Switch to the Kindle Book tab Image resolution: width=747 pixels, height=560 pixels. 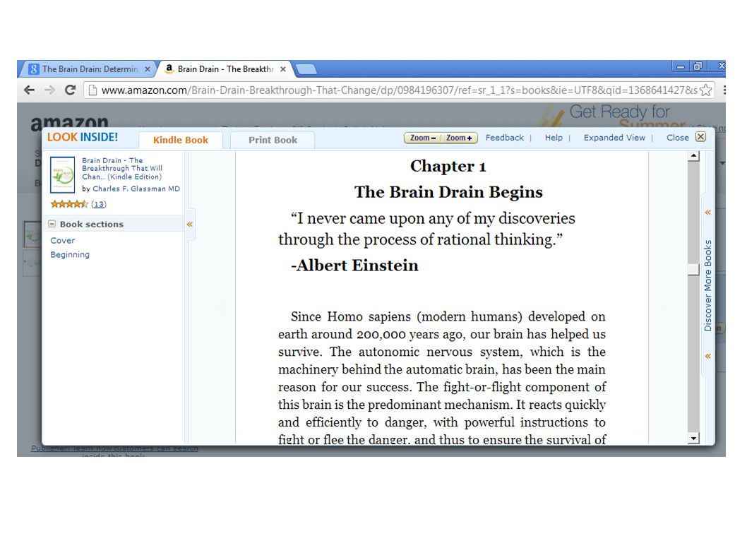pos(181,140)
